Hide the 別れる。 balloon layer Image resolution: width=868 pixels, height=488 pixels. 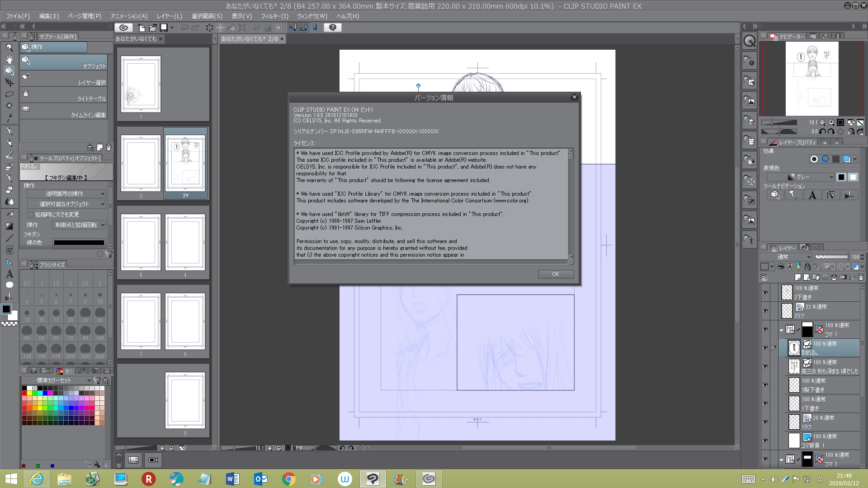pos(765,348)
